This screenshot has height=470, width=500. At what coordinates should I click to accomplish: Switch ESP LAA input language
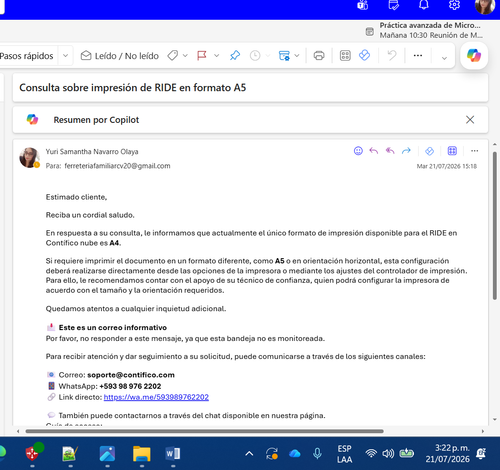[x=344, y=454]
